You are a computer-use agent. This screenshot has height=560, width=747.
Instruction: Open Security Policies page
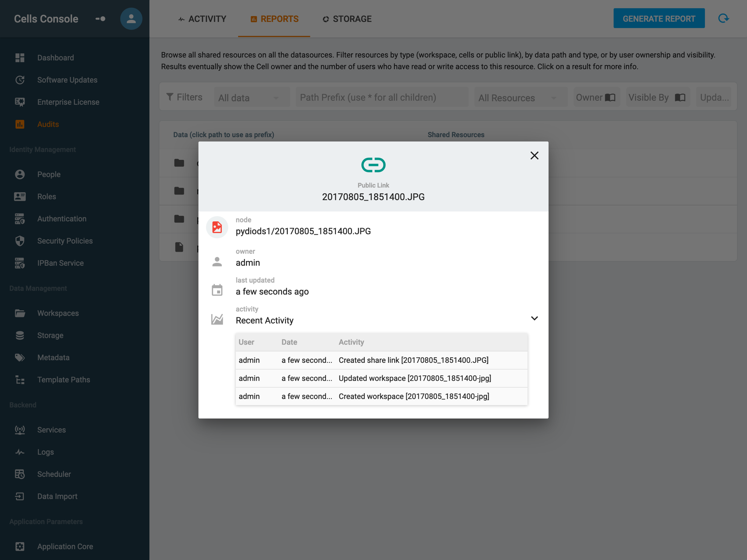tap(65, 241)
